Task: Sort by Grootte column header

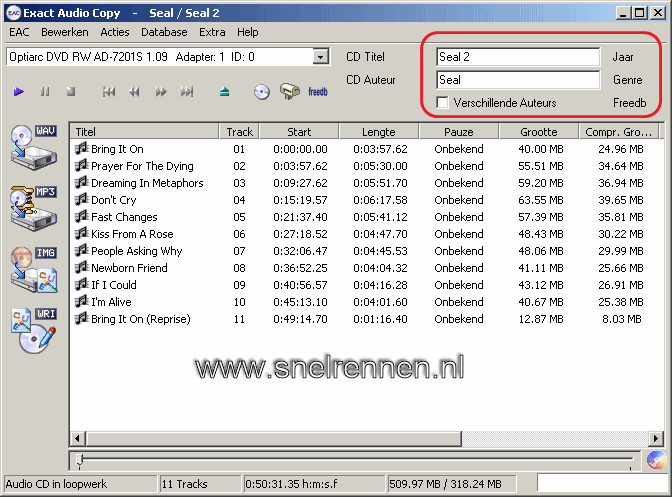Action: coord(539,132)
